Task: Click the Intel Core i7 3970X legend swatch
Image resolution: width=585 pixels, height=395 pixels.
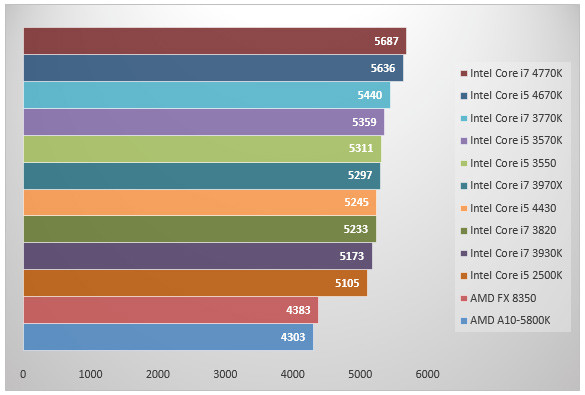Action: point(464,186)
